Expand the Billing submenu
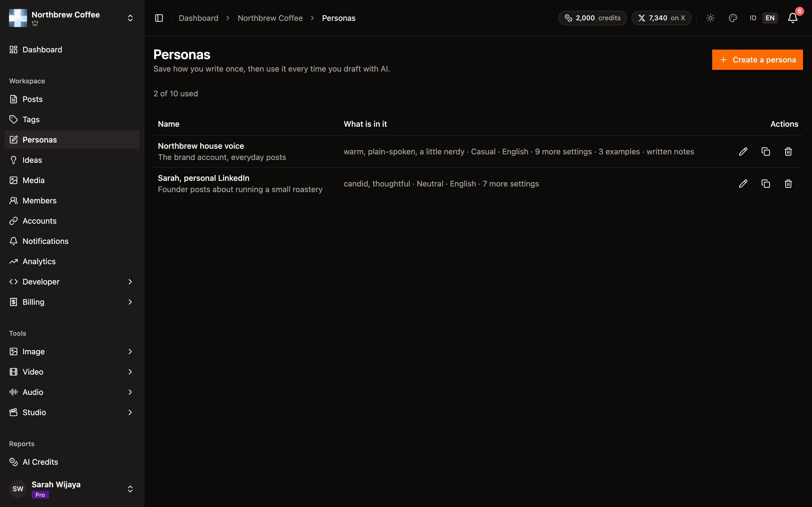The image size is (812, 507). pyautogui.click(x=72, y=302)
